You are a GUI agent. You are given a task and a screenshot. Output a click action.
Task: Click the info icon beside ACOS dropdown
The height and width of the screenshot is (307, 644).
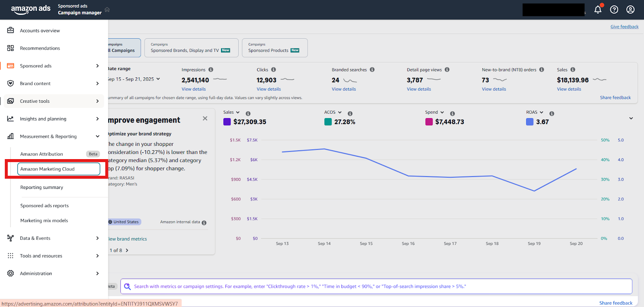pos(350,114)
